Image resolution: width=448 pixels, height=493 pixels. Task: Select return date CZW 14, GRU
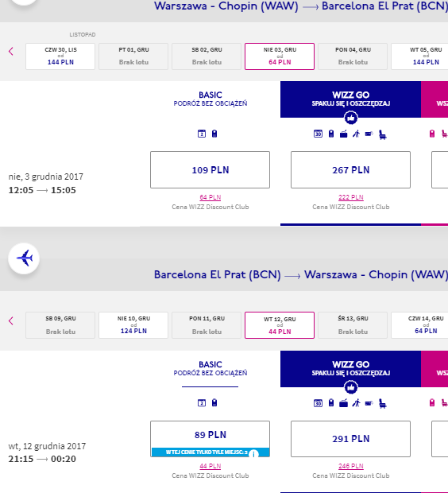pos(419,325)
